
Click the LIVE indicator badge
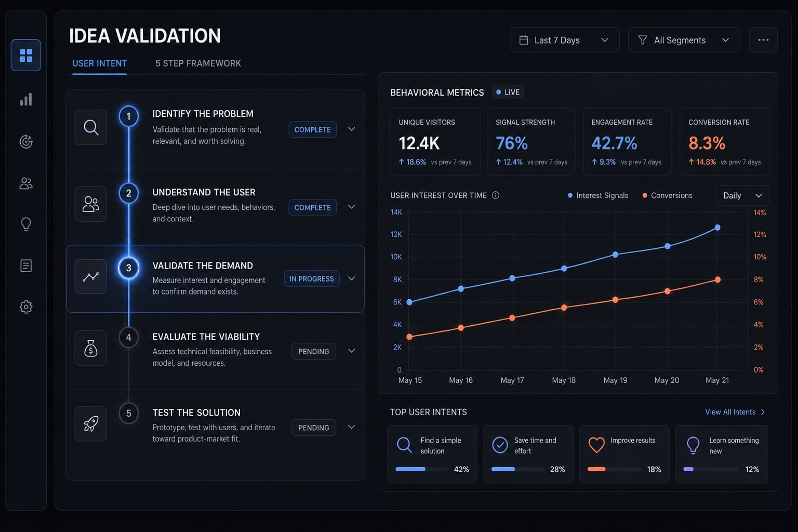[508, 92]
